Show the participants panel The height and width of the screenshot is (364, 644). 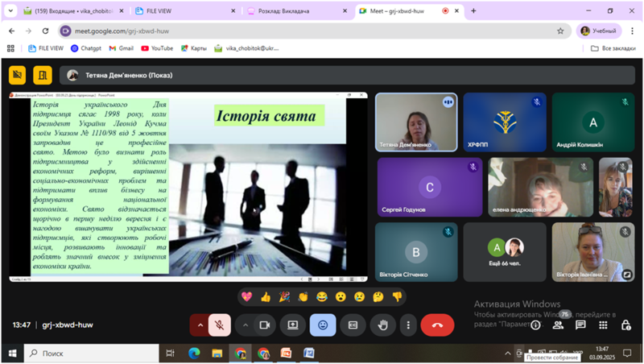[558, 325]
